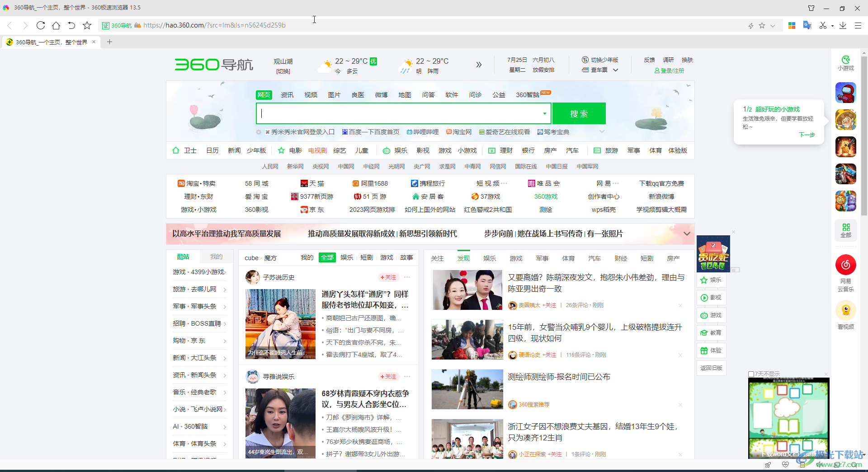Click the 360导航 logo
The image size is (868, 472).
click(214, 65)
